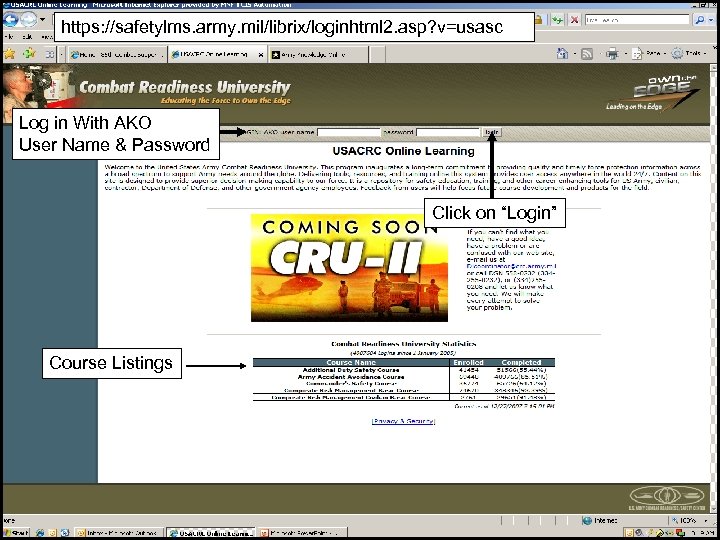Click the Windows Start button
The width and height of the screenshot is (720, 540).
[x=17, y=534]
